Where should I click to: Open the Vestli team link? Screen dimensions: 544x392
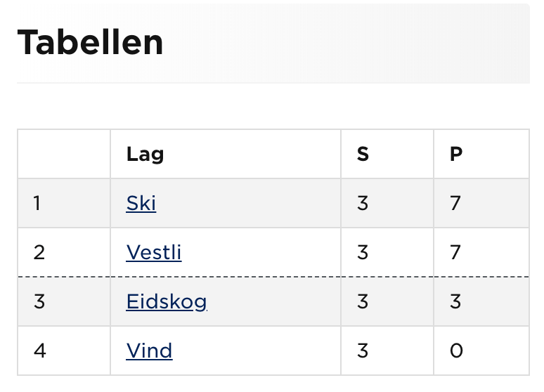[154, 252]
